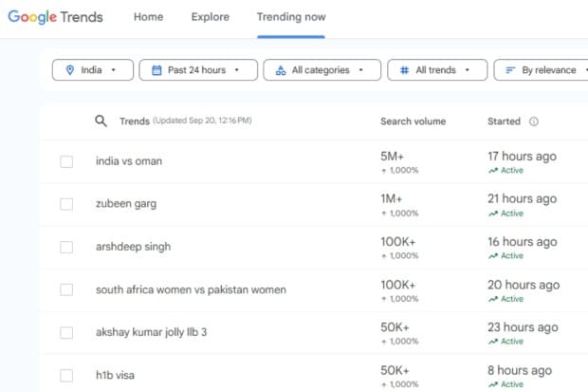Check the south africa women vs pakistan women box
588x392 pixels.
click(66, 289)
